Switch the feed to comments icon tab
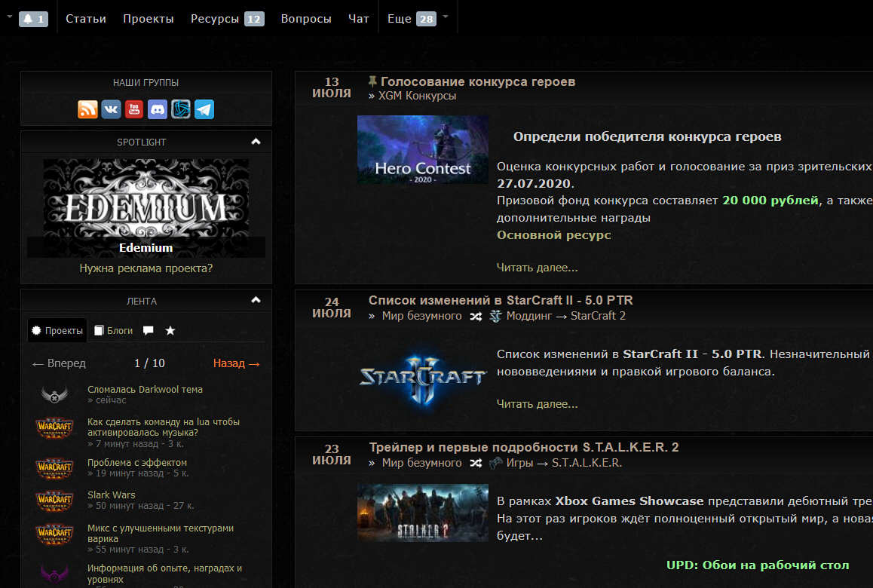 [148, 330]
